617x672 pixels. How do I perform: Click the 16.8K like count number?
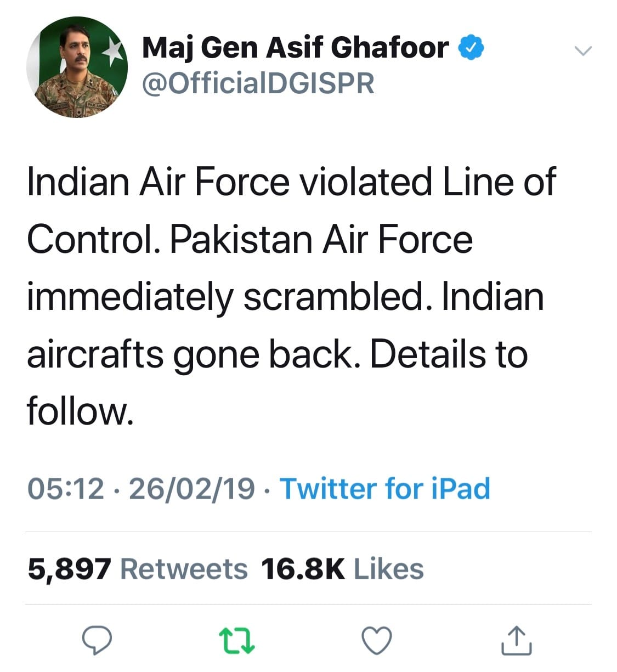click(303, 569)
